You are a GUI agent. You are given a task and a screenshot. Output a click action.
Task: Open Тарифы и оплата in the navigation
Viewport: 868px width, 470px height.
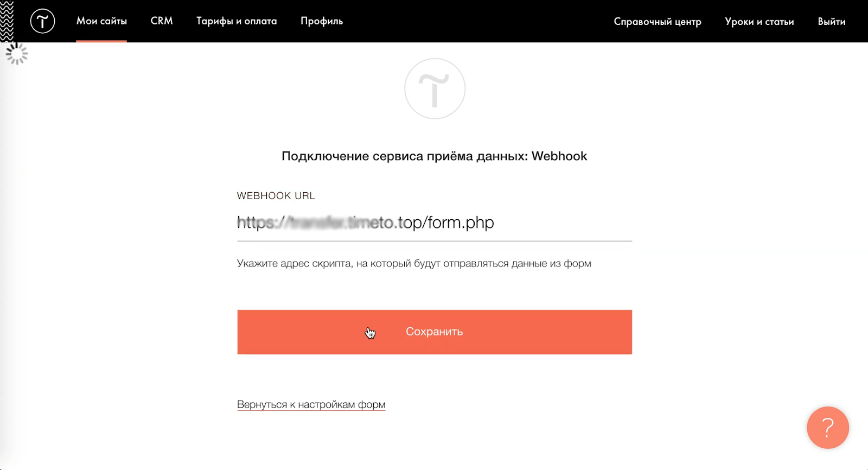point(237,21)
